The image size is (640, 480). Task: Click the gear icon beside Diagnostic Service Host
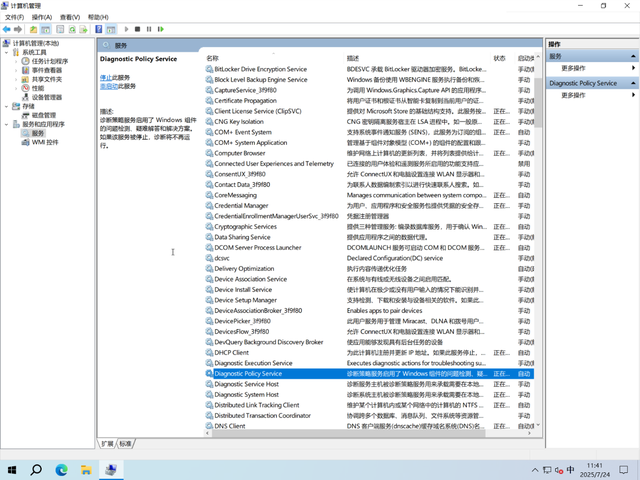click(x=209, y=384)
